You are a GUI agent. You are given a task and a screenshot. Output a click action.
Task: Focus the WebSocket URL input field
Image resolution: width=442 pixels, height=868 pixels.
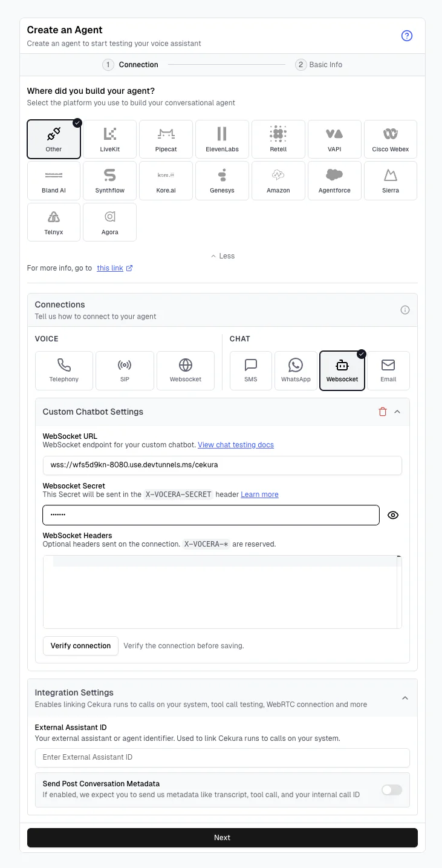click(223, 465)
